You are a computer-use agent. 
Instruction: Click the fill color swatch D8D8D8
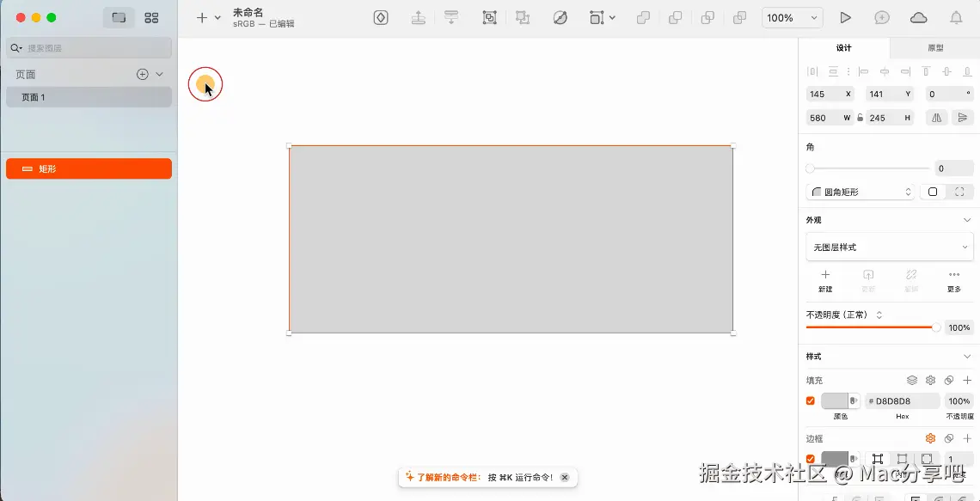[x=835, y=401]
